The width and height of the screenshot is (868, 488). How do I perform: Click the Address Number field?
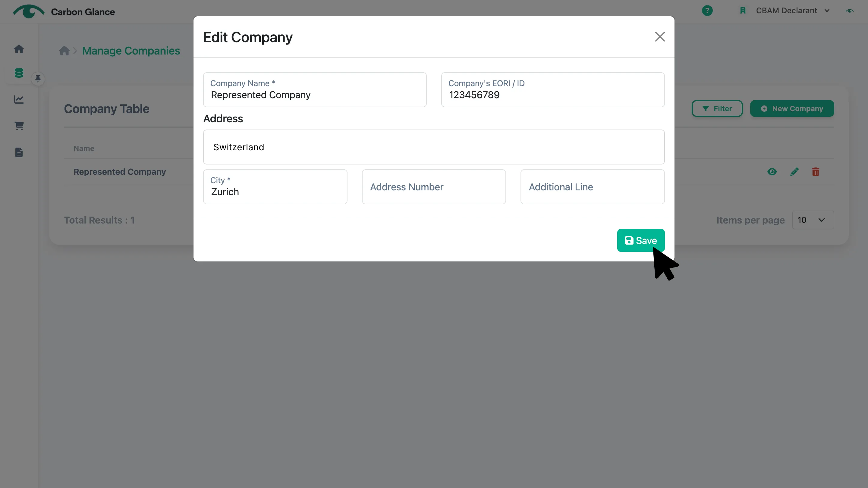tap(434, 187)
